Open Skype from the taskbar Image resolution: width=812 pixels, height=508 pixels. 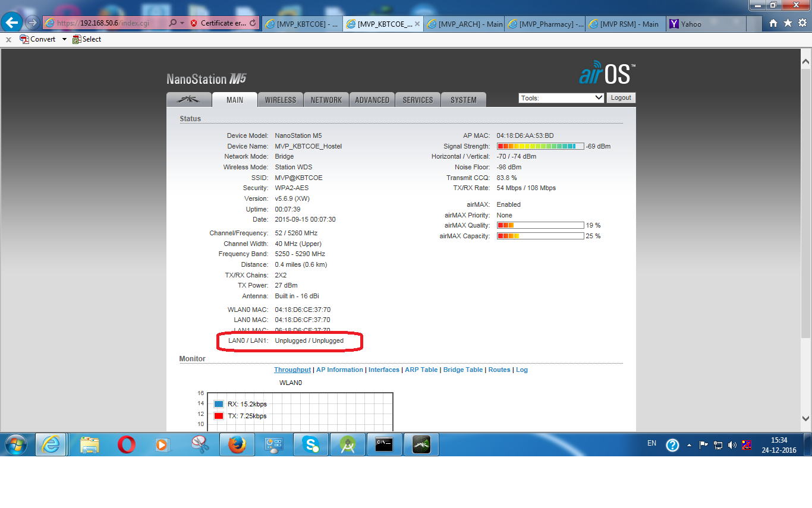tap(310, 444)
